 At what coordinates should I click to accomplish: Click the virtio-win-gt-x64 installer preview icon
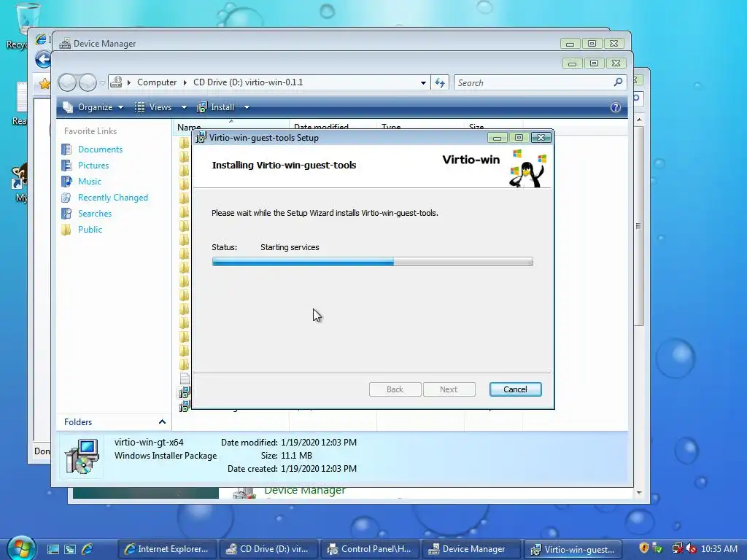pyautogui.click(x=82, y=456)
